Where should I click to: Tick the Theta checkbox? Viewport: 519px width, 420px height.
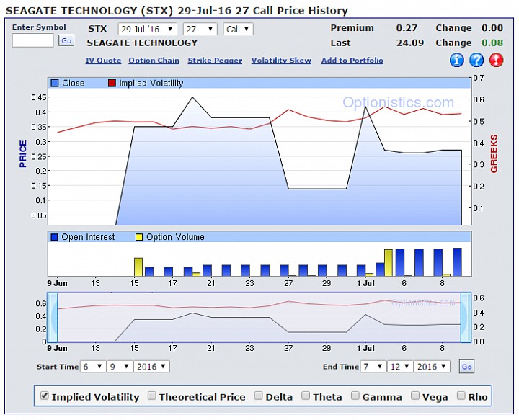click(306, 396)
